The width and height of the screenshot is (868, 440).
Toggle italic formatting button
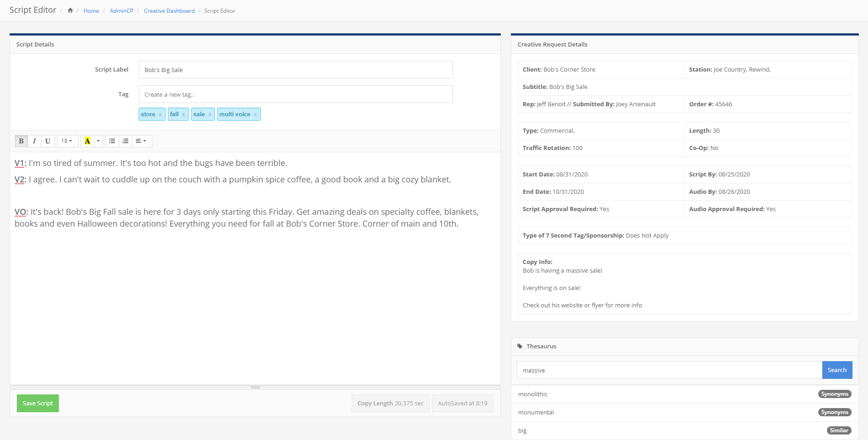pyautogui.click(x=34, y=141)
